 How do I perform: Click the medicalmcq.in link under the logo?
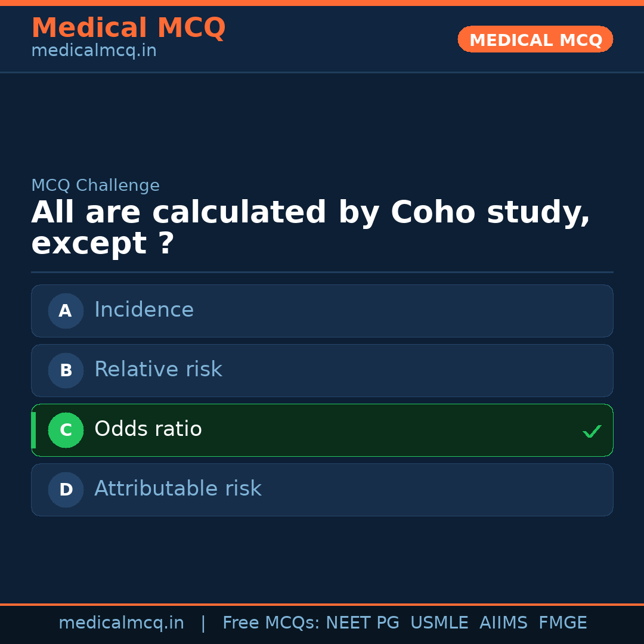point(94,50)
